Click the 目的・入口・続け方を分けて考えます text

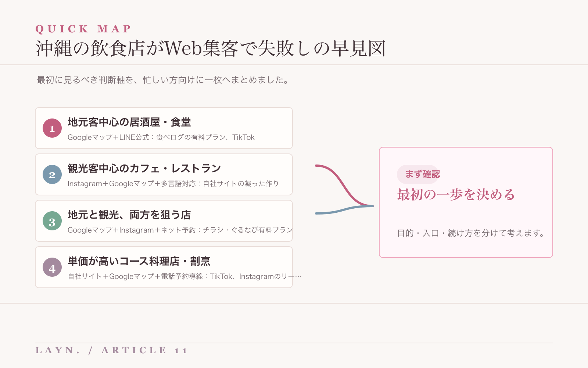(471, 233)
